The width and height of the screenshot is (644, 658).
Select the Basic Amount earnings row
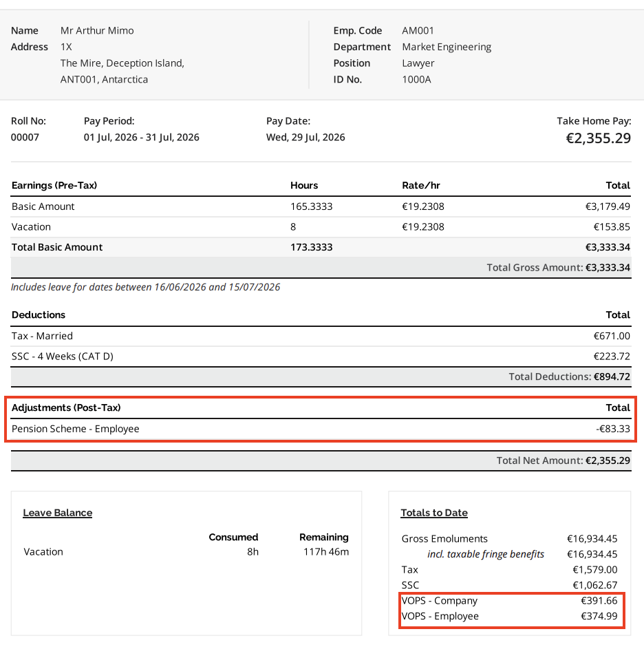pyautogui.click(x=321, y=206)
